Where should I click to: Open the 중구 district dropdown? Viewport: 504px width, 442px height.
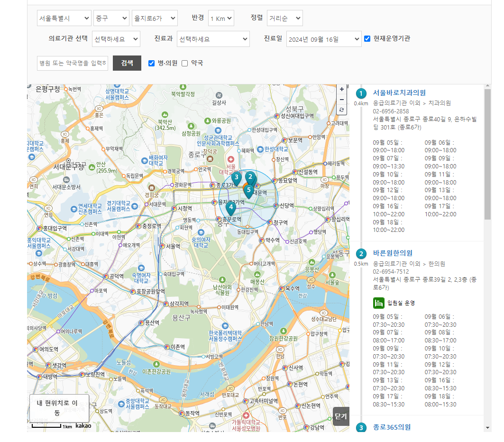[x=111, y=18]
